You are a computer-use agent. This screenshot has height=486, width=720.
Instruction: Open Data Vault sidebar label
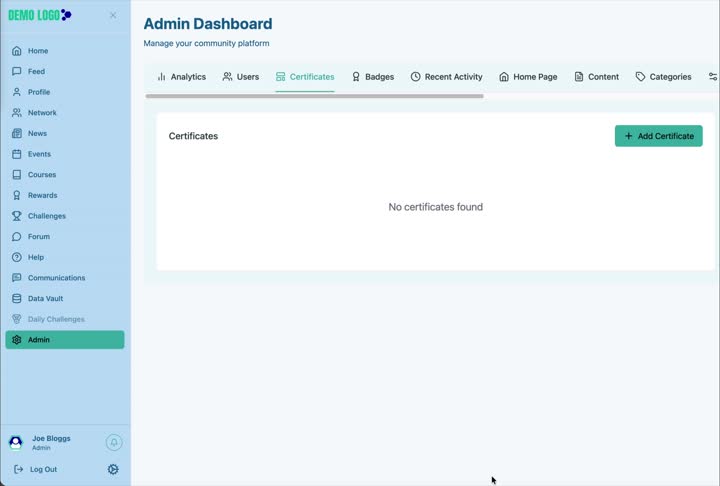[45, 299]
